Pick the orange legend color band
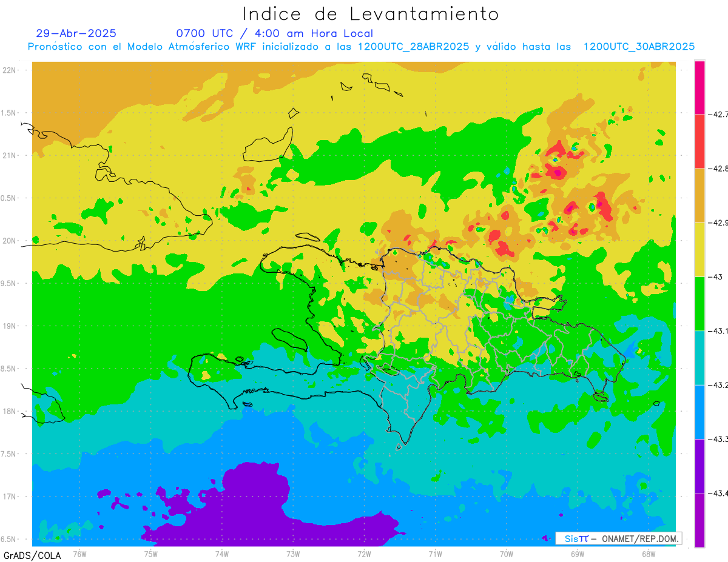Image resolution: width=728 pixels, height=562 pixels. coord(699,195)
